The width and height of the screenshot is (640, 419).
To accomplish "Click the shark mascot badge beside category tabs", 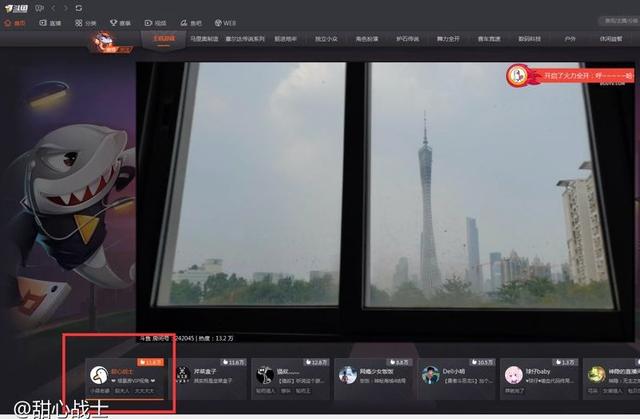I will tap(110, 43).
